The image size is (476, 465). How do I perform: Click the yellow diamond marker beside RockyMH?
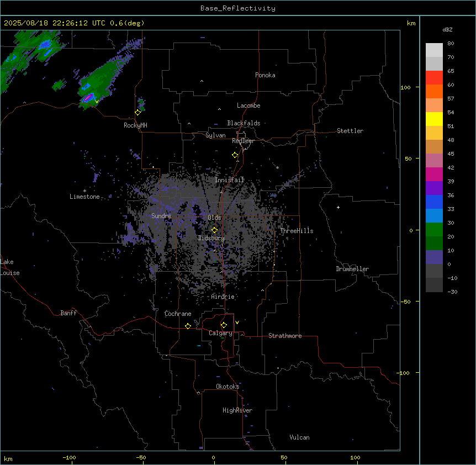click(x=138, y=113)
